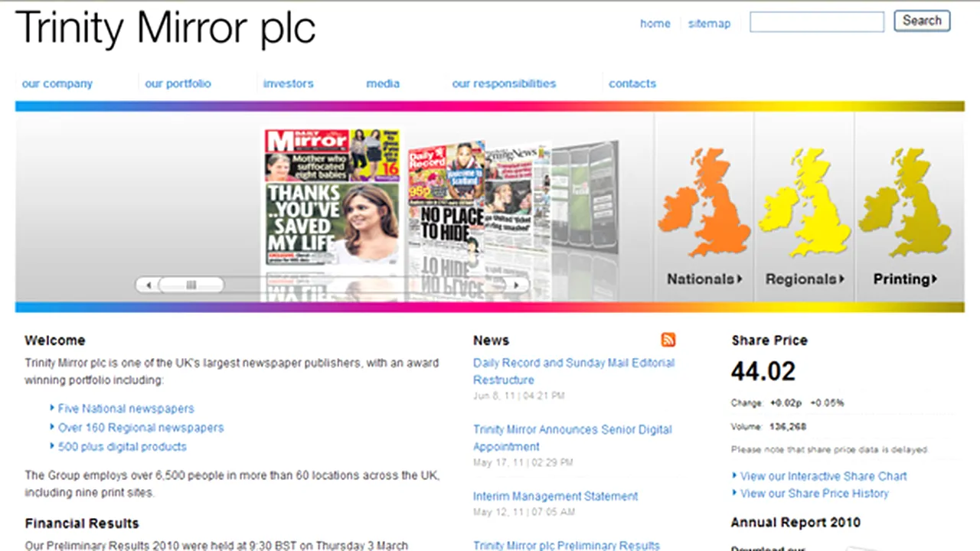
Task: Open Trinity Mirror plc Preliminary Results link
Action: click(566, 546)
